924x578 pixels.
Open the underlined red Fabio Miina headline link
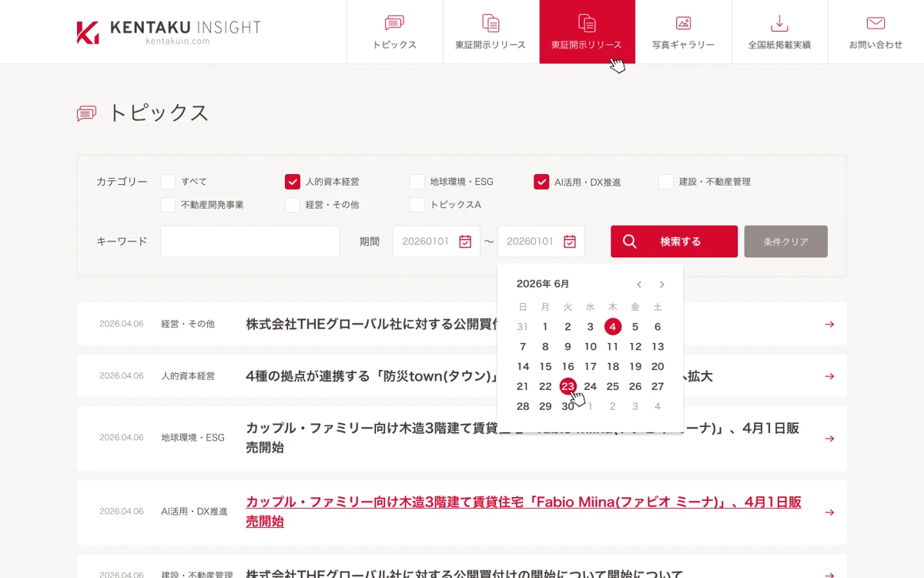pos(524,512)
